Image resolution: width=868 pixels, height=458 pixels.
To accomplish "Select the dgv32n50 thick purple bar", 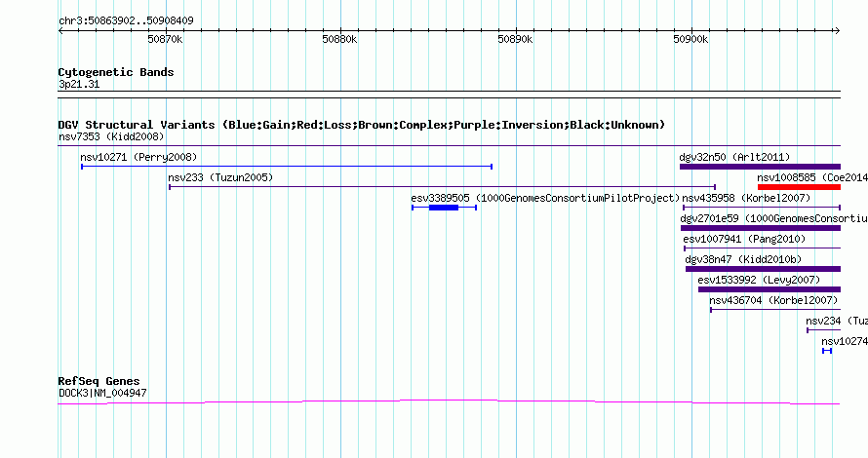I will (x=760, y=167).
